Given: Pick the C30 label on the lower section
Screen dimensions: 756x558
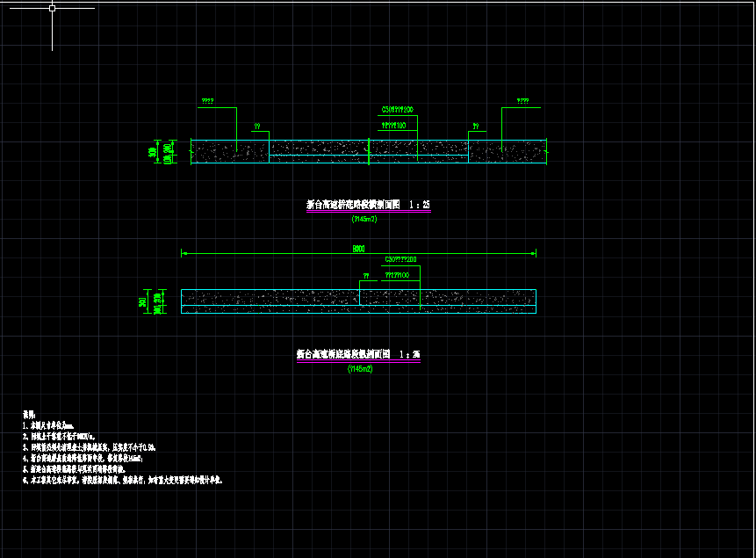Looking at the screenshot, I should (x=400, y=260).
